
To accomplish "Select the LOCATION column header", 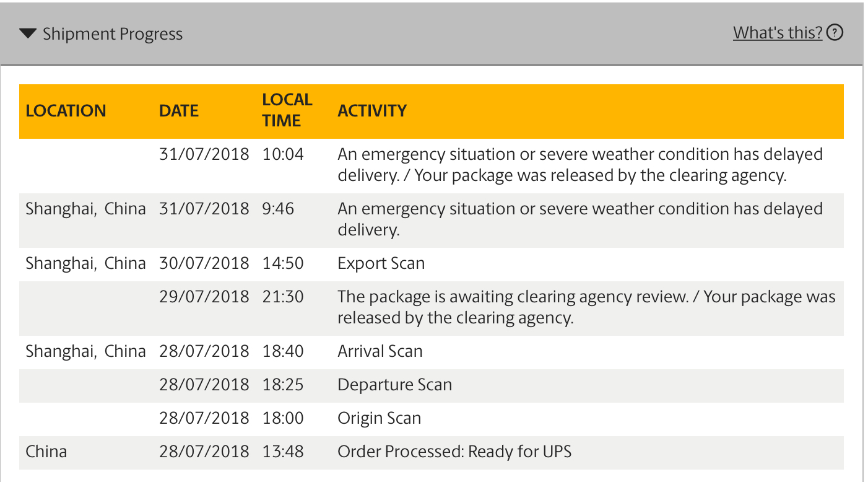I will tap(66, 111).
